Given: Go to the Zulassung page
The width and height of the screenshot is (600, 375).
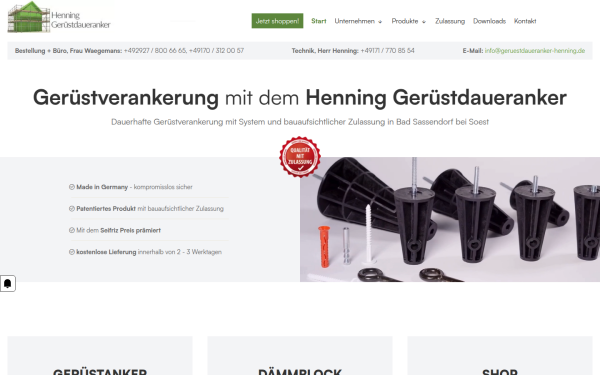Looking at the screenshot, I should [x=450, y=21].
